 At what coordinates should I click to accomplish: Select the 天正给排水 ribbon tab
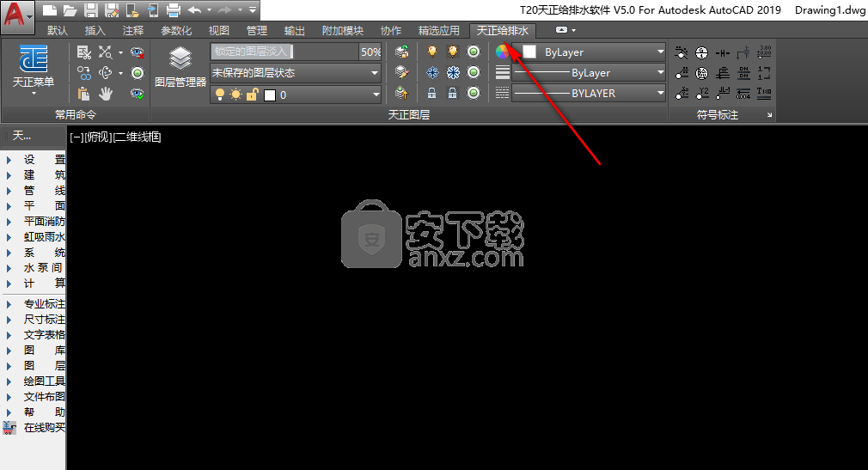503,30
